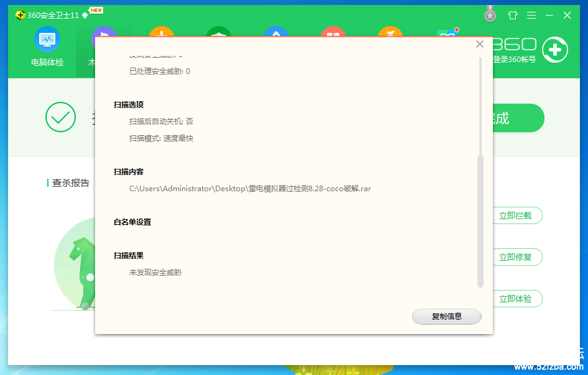Screen dimensions: 588x375
Task: Minimize the 360安全卫士 window
Action: [x=549, y=15]
